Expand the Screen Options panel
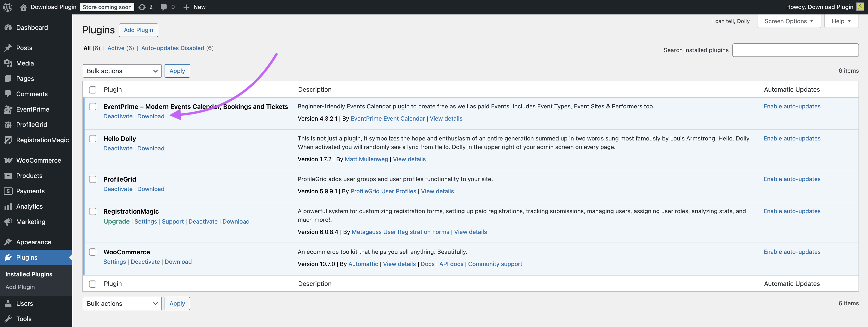Viewport: 868px width, 327px height. tap(788, 21)
